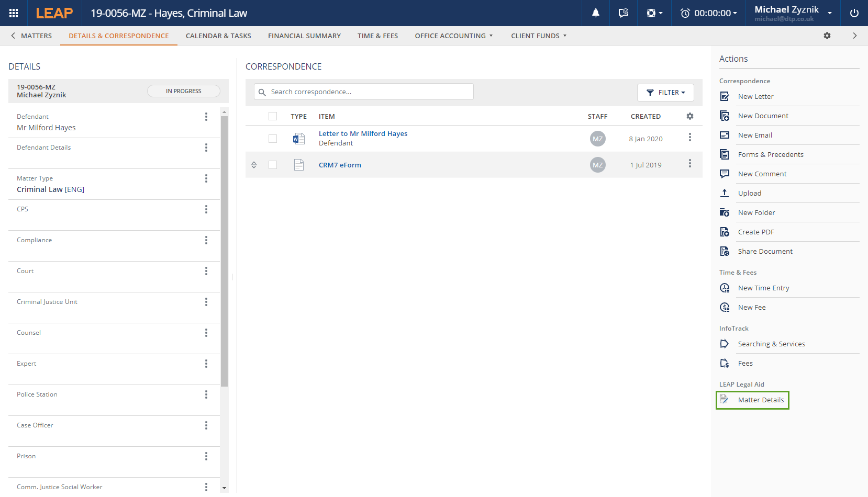Open the FILTER dropdown
The height and width of the screenshot is (497, 868).
pyautogui.click(x=665, y=92)
